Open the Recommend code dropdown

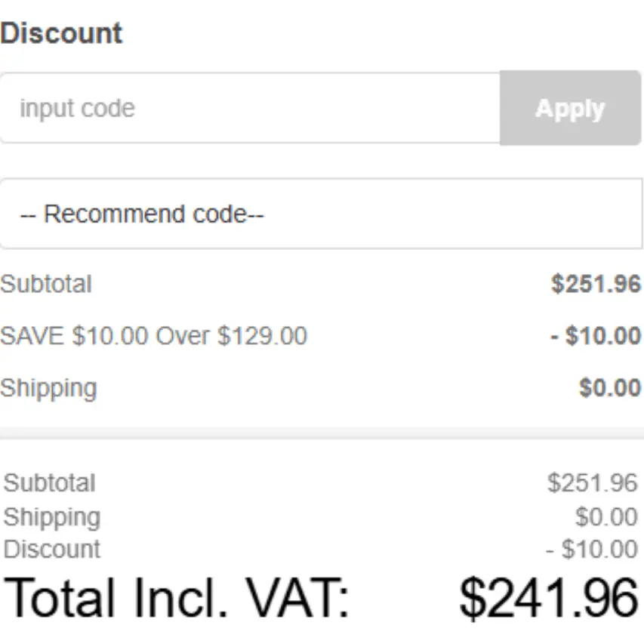tap(322, 214)
